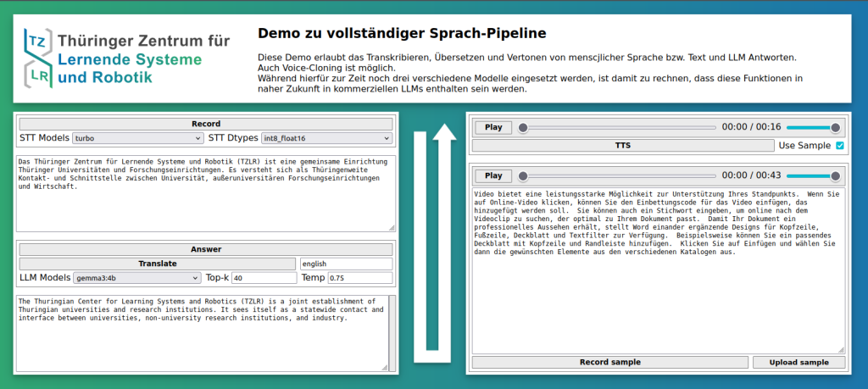Image resolution: width=868 pixels, height=389 pixels.
Task: Click the 'STT Dtypes' label
Action: (x=233, y=138)
